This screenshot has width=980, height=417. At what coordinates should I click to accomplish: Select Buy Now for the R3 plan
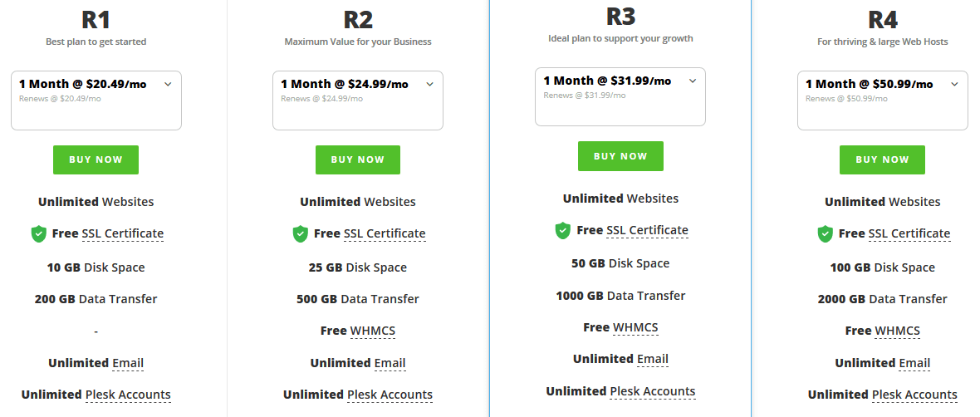pyautogui.click(x=620, y=156)
